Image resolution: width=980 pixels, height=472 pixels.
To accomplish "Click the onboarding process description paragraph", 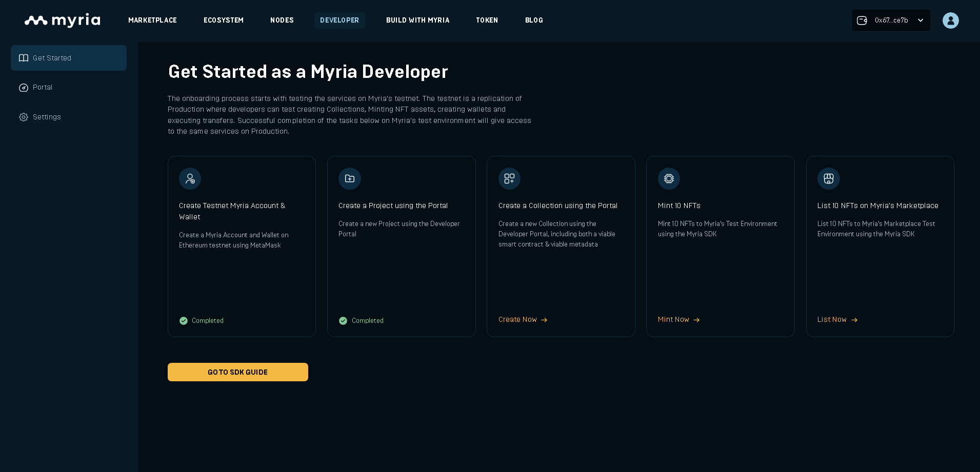I will [x=349, y=115].
